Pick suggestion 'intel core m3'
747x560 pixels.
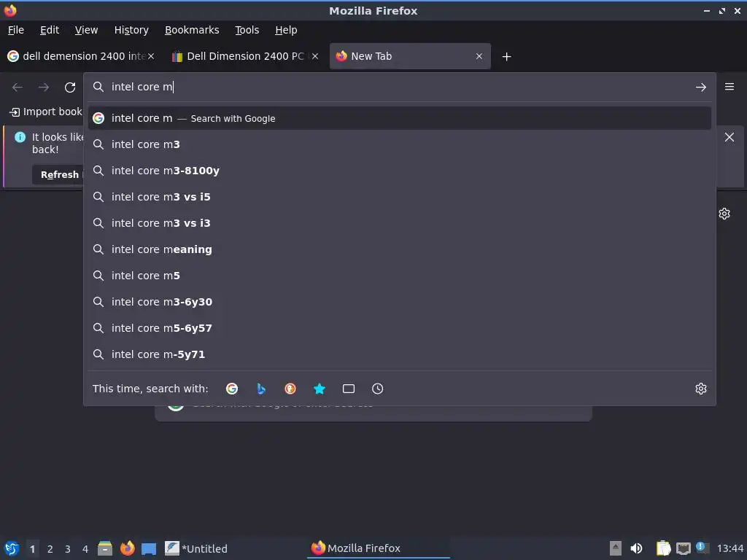coord(399,144)
